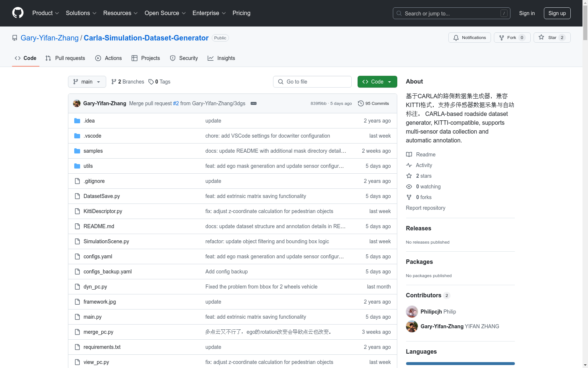Open the KittiDescriptor.py file
The height and width of the screenshot is (368, 588).
pyautogui.click(x=103, y=211)
